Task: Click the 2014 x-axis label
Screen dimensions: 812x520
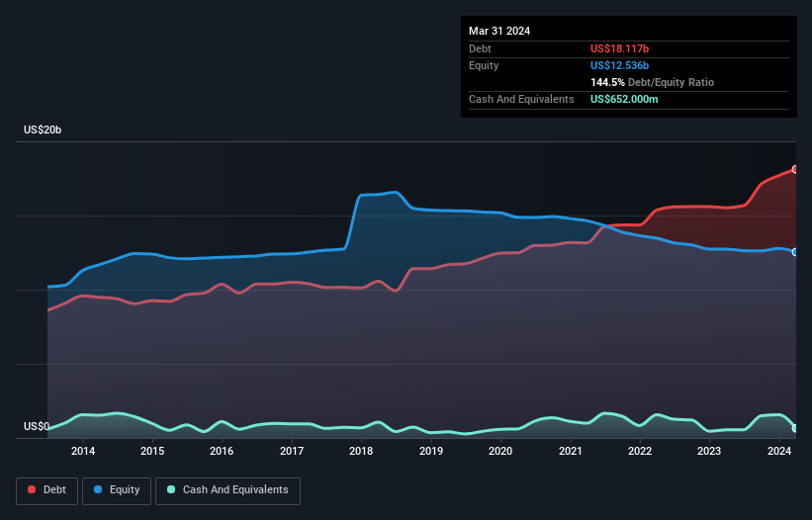Action: (83, 451)
